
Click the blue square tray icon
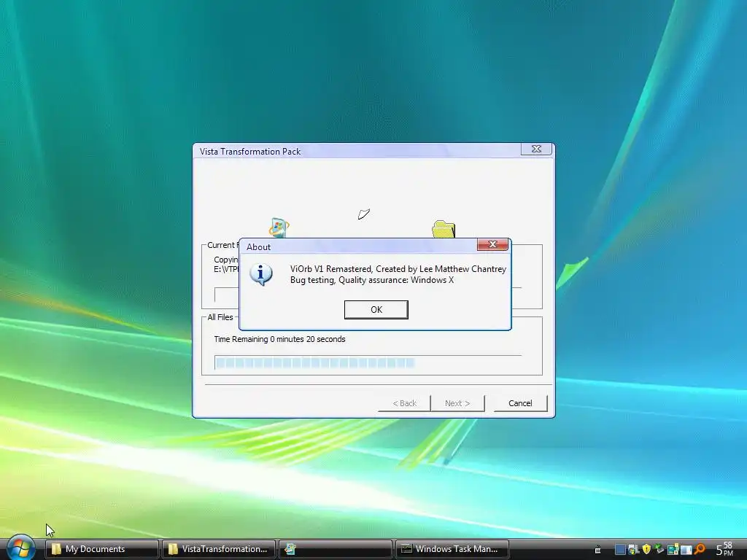point(620,550)
